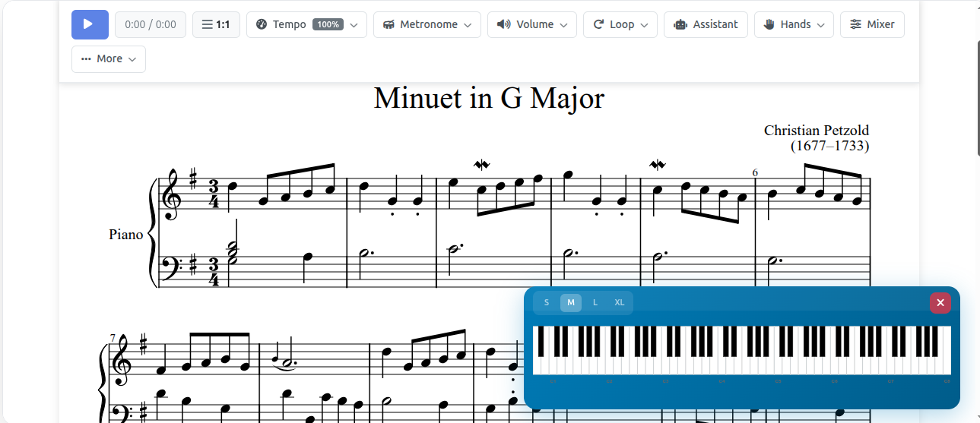Set virtual keyboard size to S
This screenshot has height=423, width=980.
547,302
